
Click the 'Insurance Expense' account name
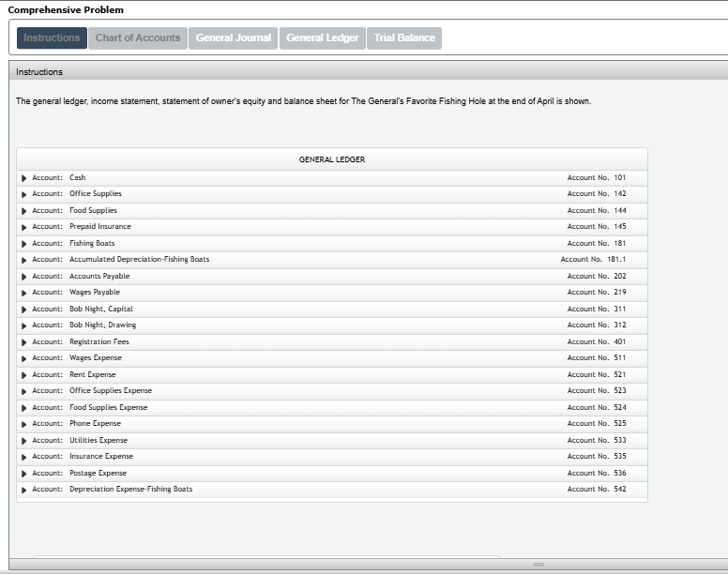pyautogui.click(x=101, y=457)
